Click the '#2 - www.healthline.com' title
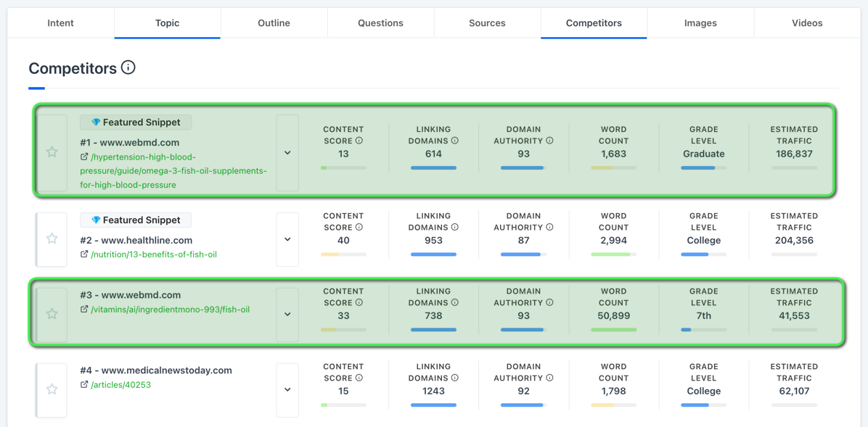Viewport: 868px width, 427px height. [136, 240]
